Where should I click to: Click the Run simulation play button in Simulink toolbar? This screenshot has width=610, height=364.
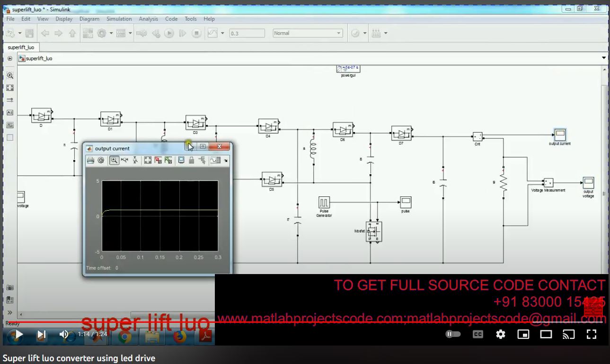[169, 33]
